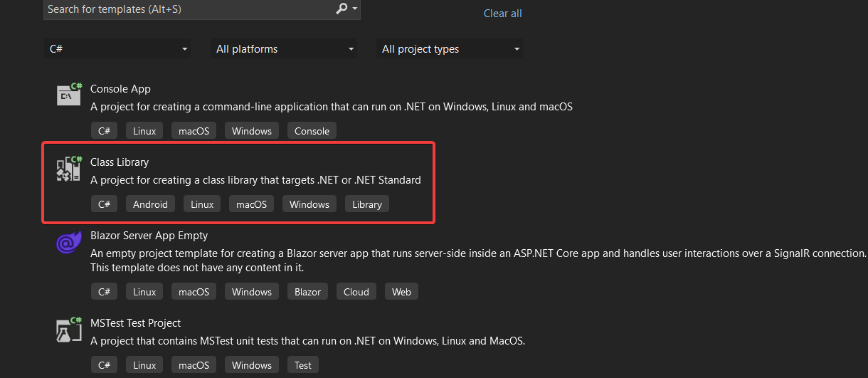Pick the MSTest Test Project title

135,323
